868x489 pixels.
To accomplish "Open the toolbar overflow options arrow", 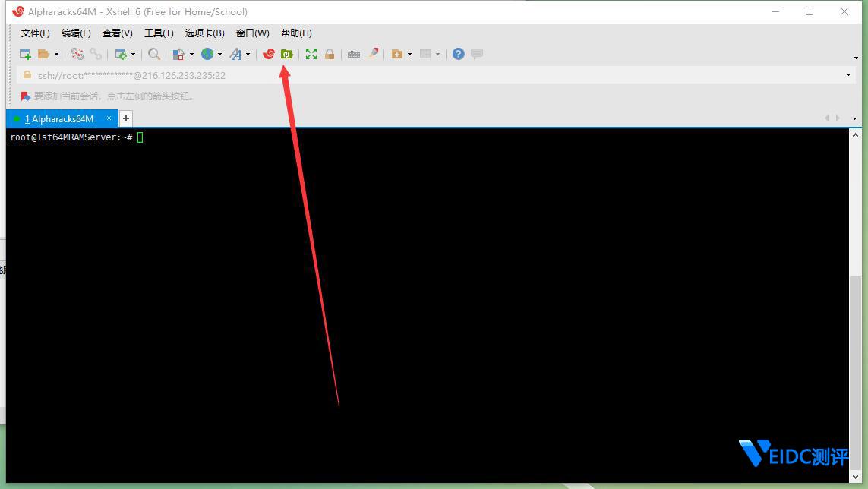I will (x=856, y=58).
